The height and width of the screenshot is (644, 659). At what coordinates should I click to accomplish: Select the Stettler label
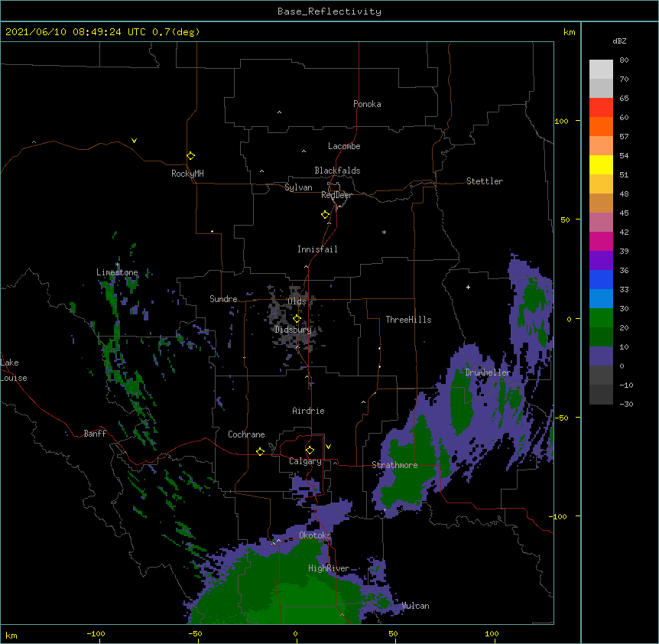click(x=485, y=181)
